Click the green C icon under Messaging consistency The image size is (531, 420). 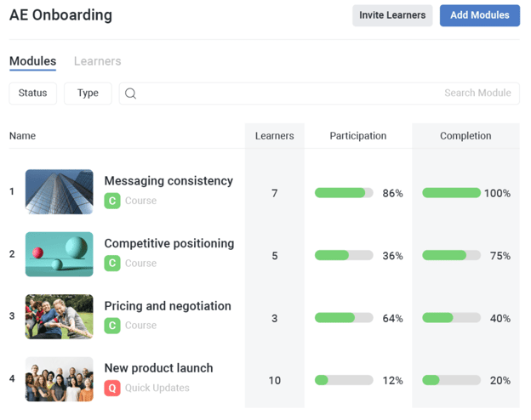pos(112,201)
